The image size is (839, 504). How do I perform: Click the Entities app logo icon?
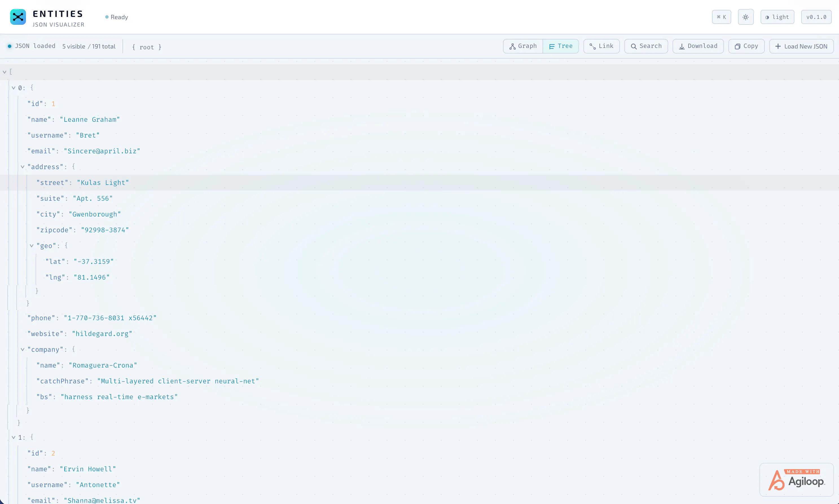18,17
